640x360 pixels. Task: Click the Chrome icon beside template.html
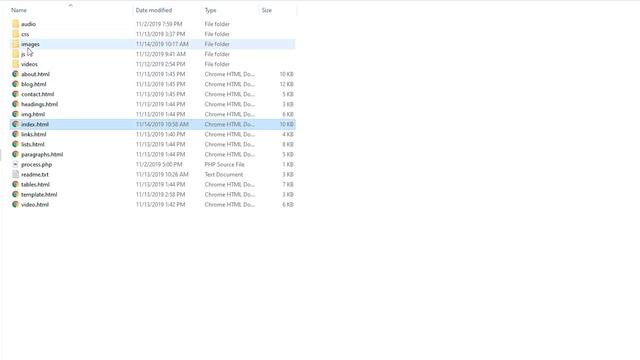(x=16, y=194)
